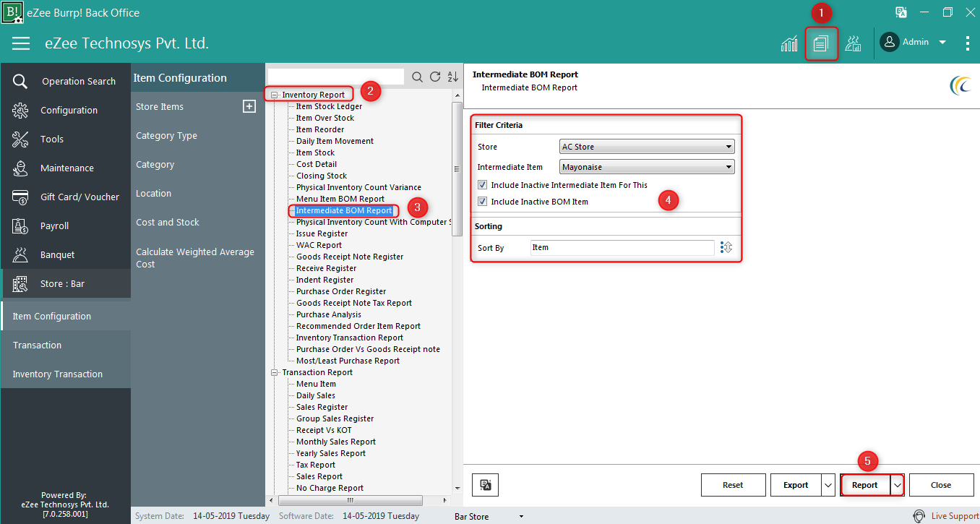Select Purchase Order Register report
The height and width of the screenshot is (524, 980).
pos(341,291)
